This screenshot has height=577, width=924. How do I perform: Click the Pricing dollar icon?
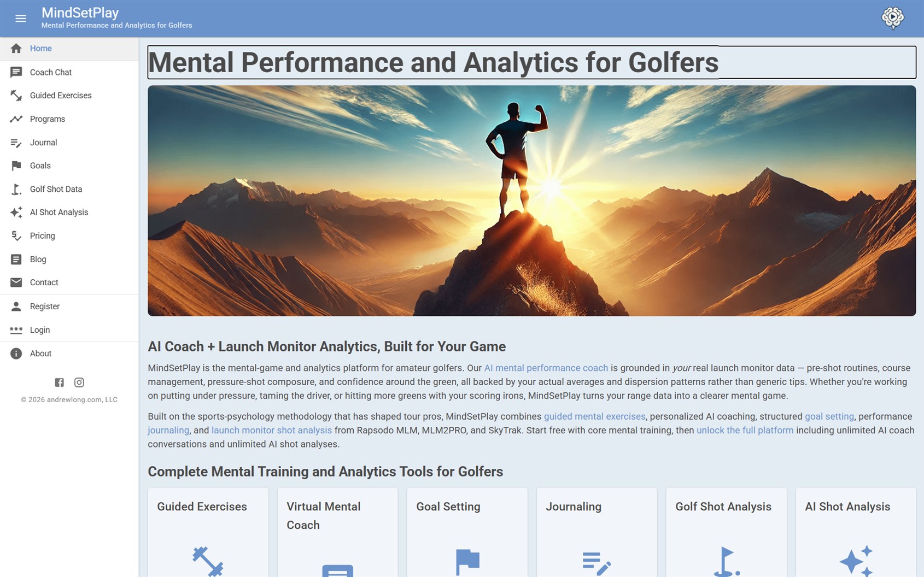[x=16, y=236]
